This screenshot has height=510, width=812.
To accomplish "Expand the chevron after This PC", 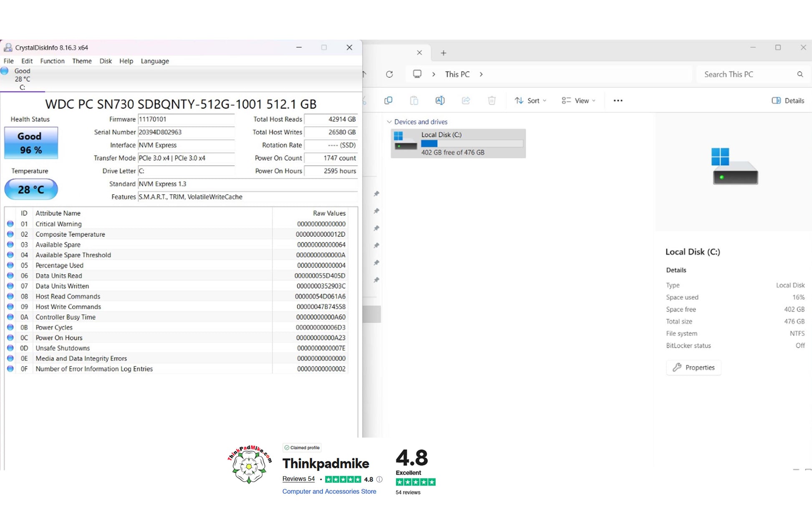I will 481,74.
